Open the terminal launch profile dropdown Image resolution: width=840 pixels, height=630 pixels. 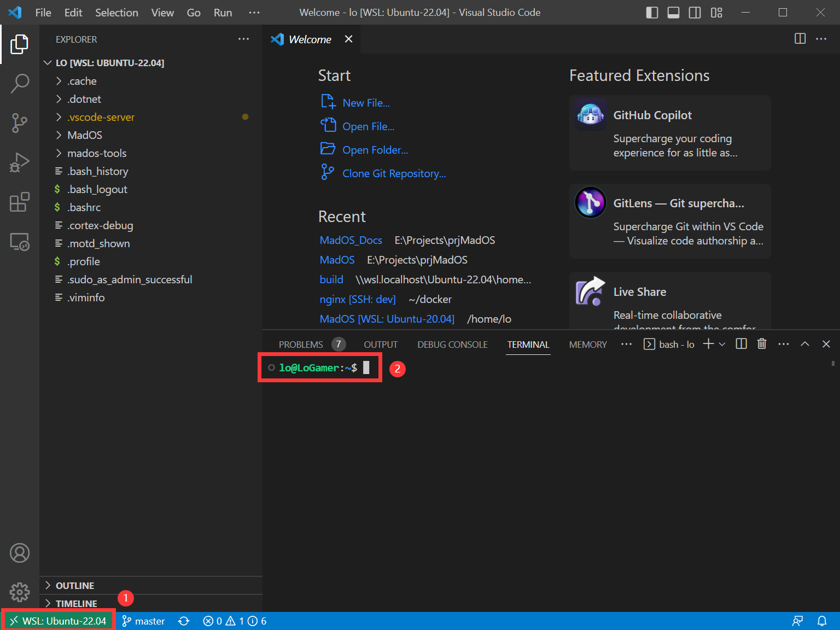pyautogui.click(x=722, y=344)
